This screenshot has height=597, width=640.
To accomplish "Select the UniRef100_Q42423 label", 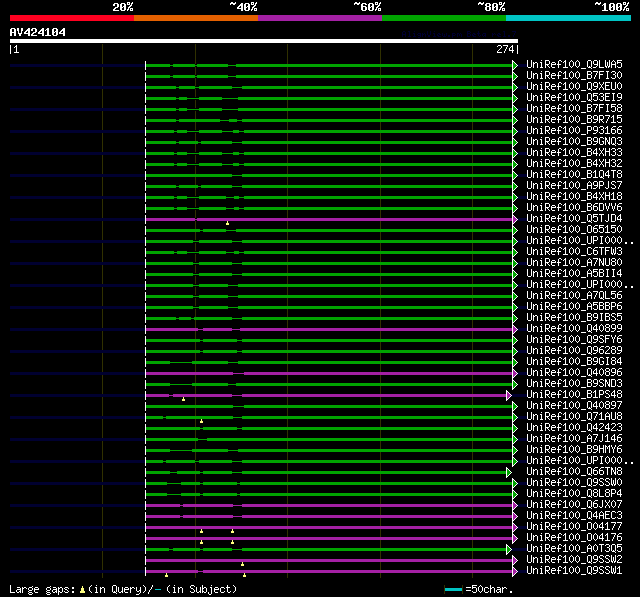I will click(x=574, y=428).
